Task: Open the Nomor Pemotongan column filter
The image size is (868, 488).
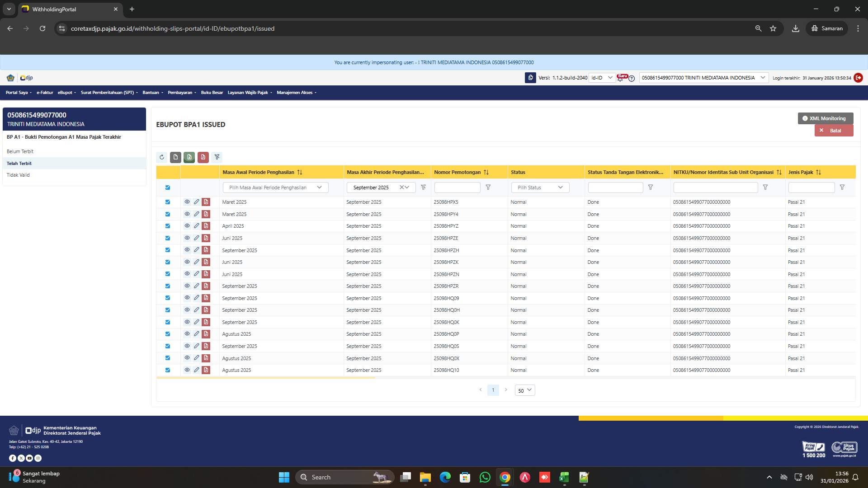Action: click(489, 187)
